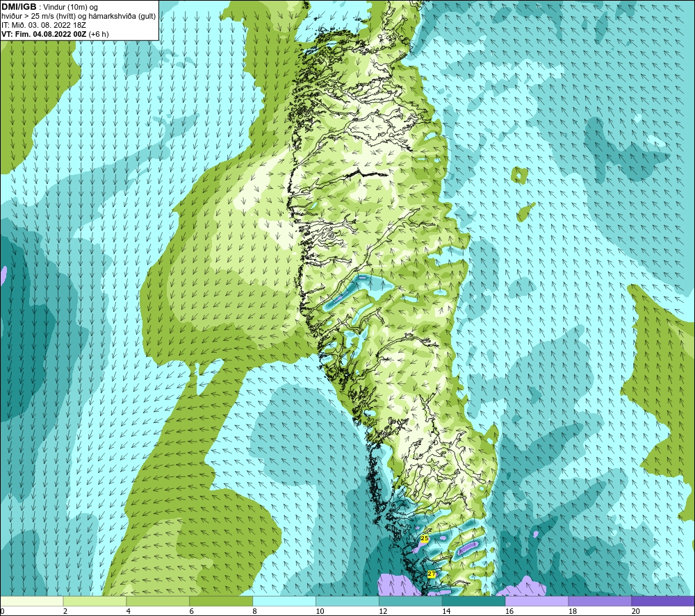Click the "IT: Mið. 03. 08. 2022 18Z" line
695x616 pixels.
point(43,25)
